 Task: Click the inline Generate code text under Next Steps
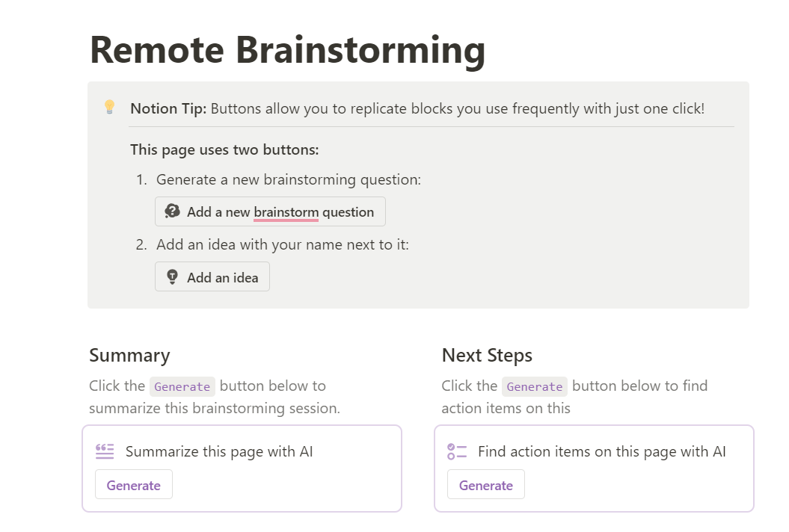(534, 386)
